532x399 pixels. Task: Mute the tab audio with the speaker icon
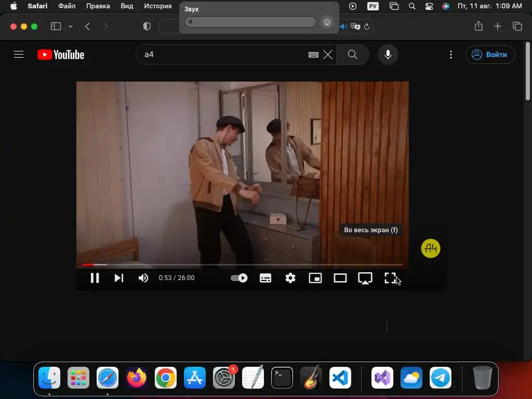tap(344, 26)
